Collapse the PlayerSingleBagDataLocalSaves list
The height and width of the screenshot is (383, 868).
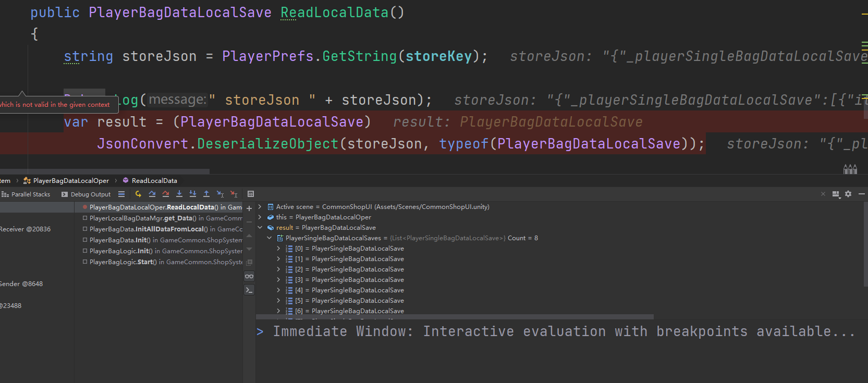[x=269, y=238]
